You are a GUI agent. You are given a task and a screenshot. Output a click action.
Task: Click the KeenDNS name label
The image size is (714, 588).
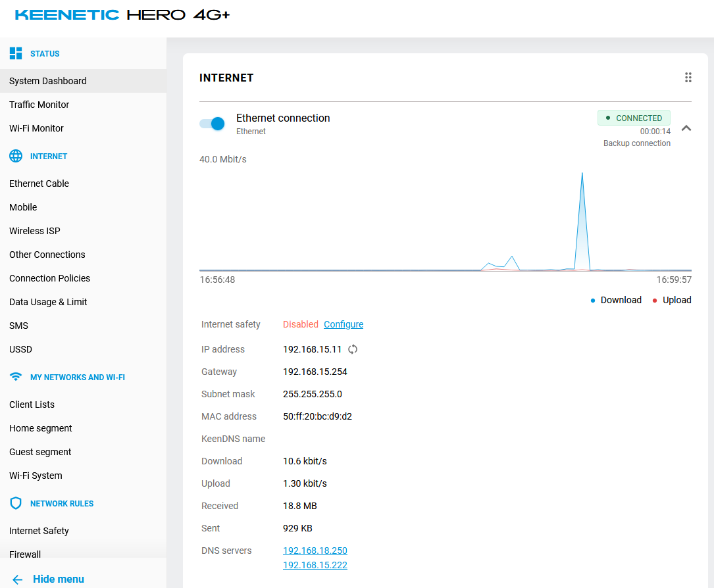233,439
